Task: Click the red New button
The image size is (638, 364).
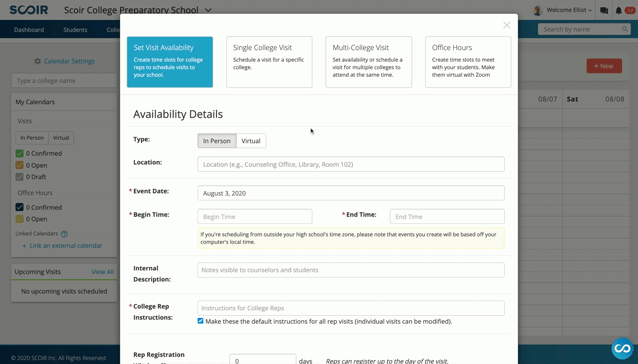Action: (604, 66)
